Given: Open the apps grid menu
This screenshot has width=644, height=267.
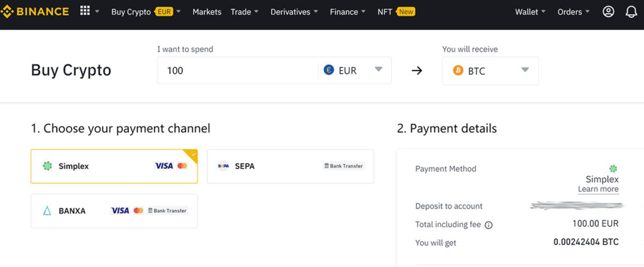Looking at the screenshot, I should click(x=85, y=11).
